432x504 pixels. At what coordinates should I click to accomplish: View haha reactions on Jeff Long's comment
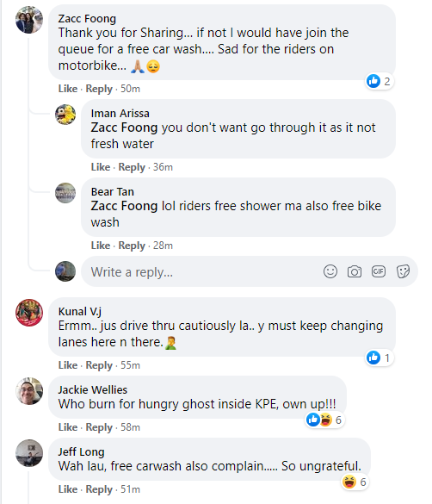coord(355,482)
